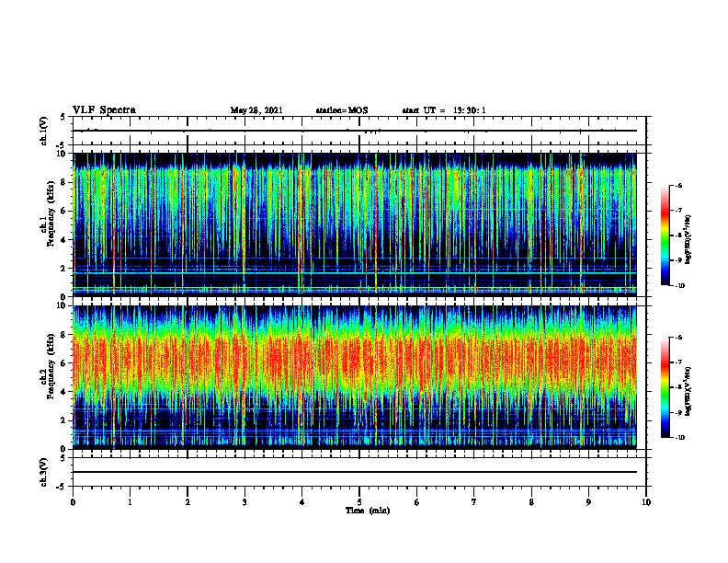
Task: Click the ch.1 color bar units label
Action: [x=688, y=240]
